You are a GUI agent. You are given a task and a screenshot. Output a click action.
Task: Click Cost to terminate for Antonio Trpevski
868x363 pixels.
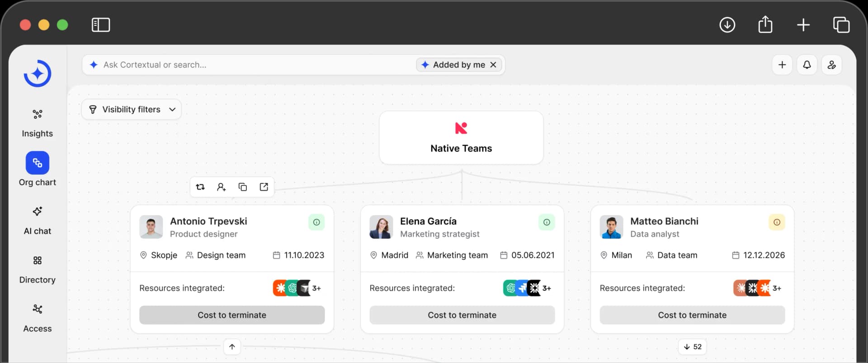click(232, 315)
